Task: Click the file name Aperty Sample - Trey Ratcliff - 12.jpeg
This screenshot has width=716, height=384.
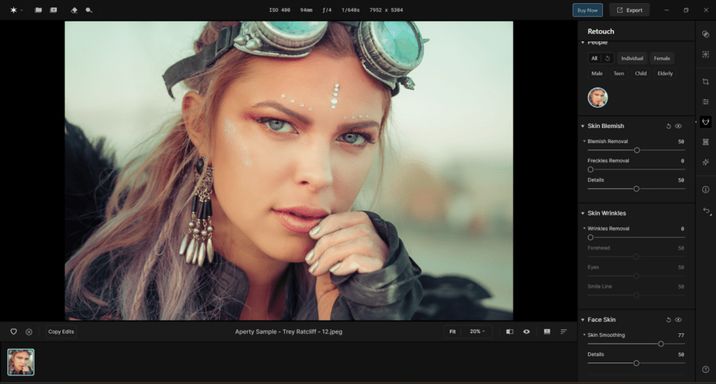Action: coord(289,332)
